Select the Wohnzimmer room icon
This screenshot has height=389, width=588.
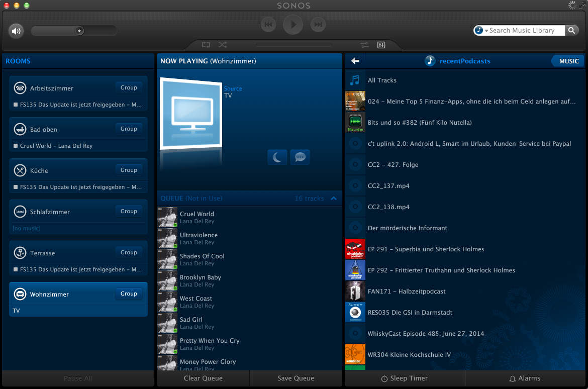click(x=20, y=294)
